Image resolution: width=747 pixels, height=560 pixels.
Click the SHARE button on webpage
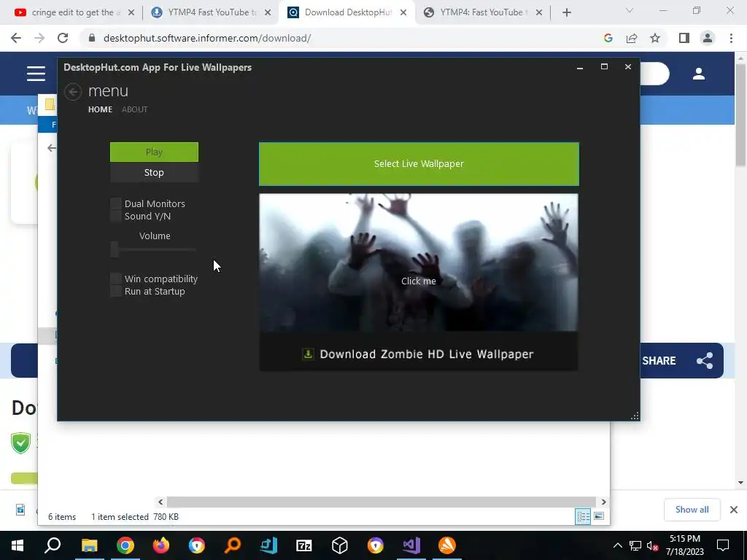[x=678, y=360]
